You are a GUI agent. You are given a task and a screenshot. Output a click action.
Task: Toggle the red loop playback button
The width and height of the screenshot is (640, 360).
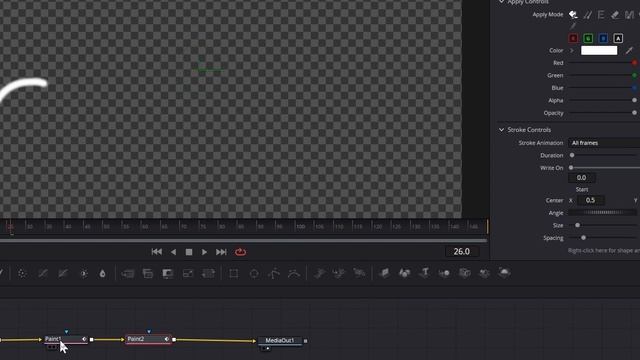(240, 252)
